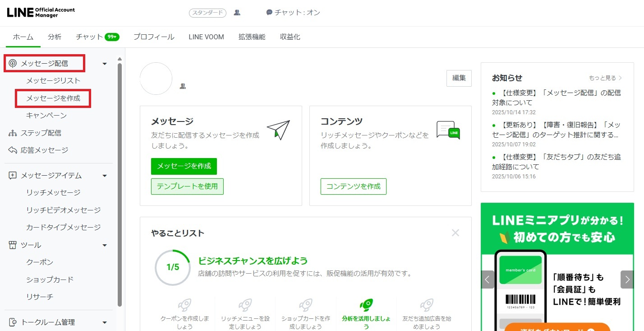Click the right arrow on the LINEミニアプリ banner
Viewport: 644px width, 331px height.
tap(627, 280)
